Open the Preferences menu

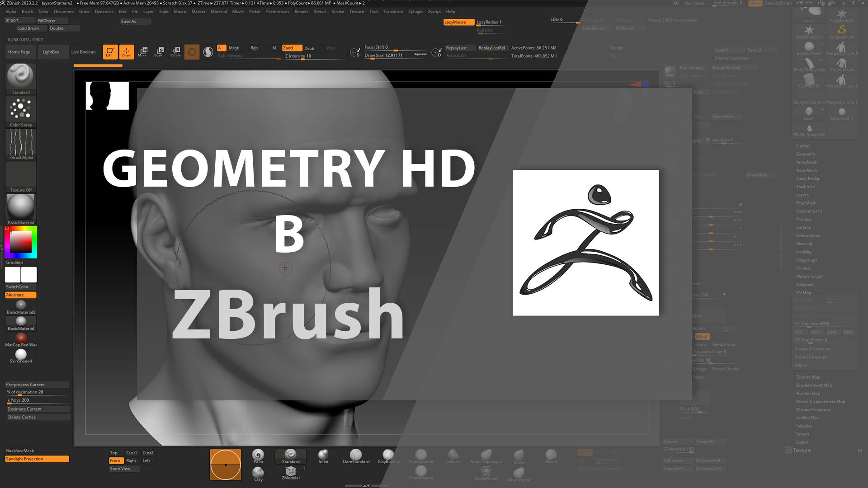[278, 12]
